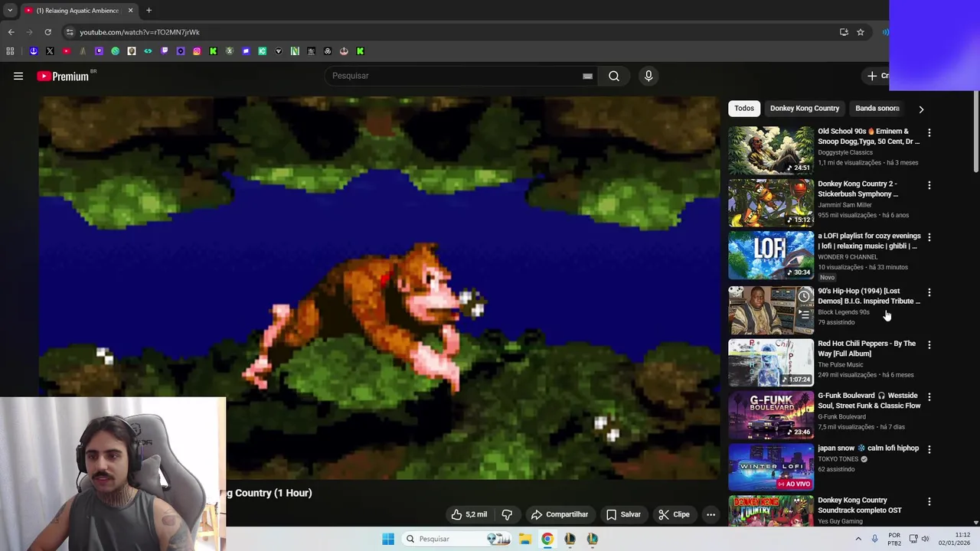The image size is (980, 551).
Task: Open the X (Twitter) bookmark
Action: [x=50, y=51]
